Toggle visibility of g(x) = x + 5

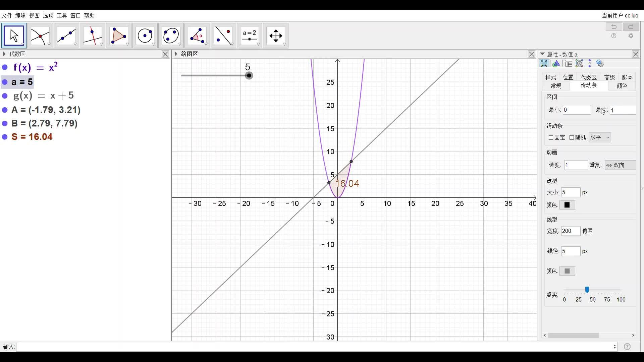[x=5, y=96]
